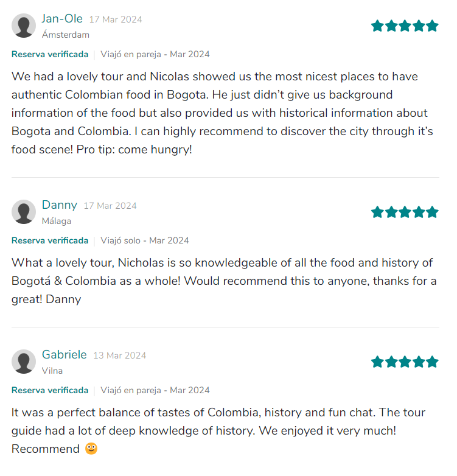Click Reserva verificada badge on Gabriele's review
The height and width of the screenshot is (476, 457).
[50, 390]
